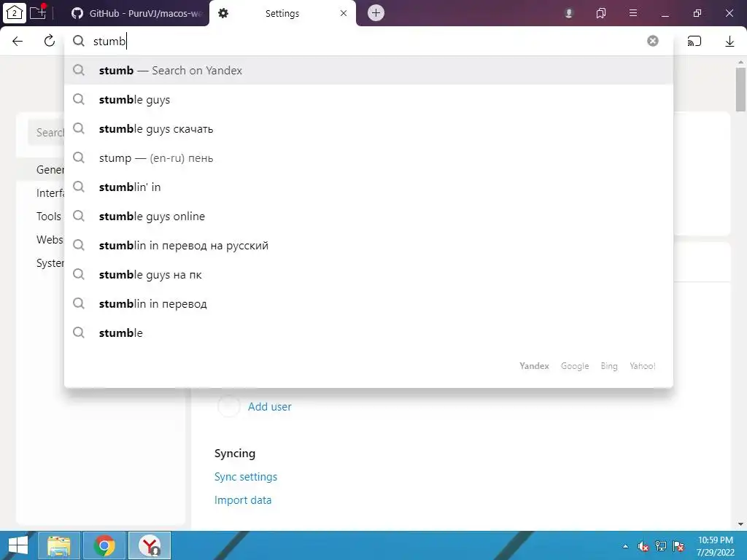Image resolution: width=747 pixels, height=560 pixels.
Task: Switch search engine to Yandex
Action: (x=534, y=366)
